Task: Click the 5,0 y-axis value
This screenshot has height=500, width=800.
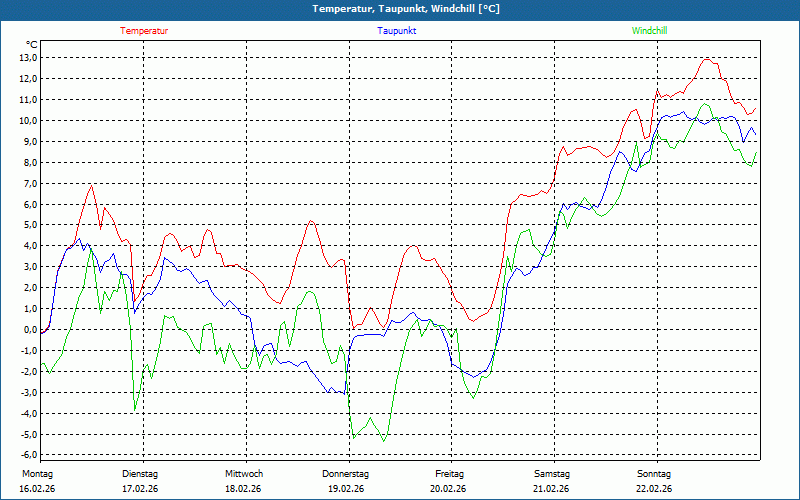Action: point(30,226)
